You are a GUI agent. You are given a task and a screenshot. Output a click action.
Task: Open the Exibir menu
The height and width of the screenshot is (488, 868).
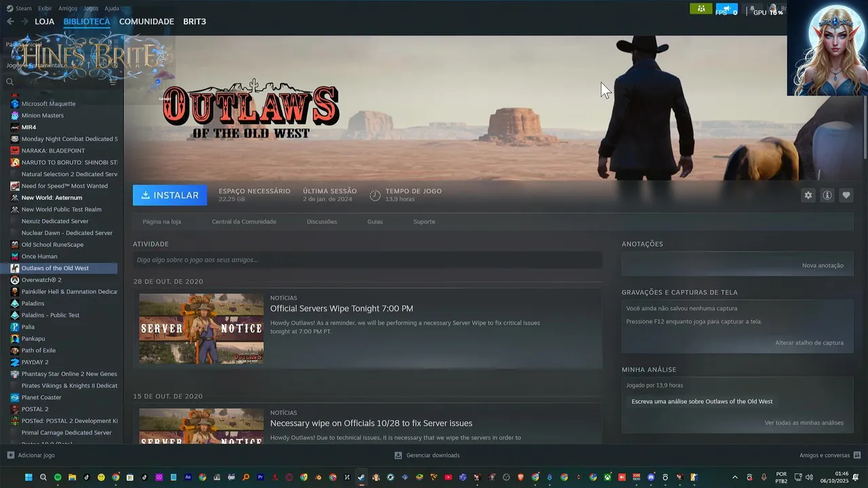[45, 8]
